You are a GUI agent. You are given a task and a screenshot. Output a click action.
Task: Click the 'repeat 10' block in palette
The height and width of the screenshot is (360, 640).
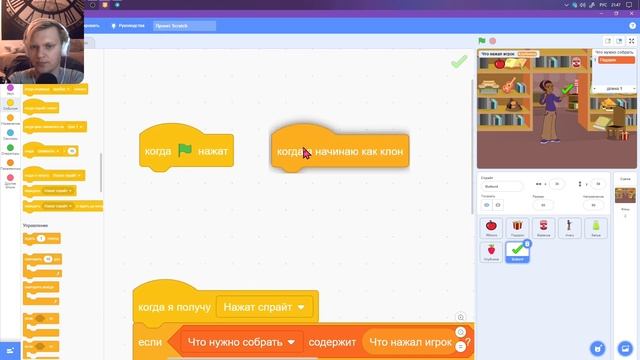tap(43, 265)
